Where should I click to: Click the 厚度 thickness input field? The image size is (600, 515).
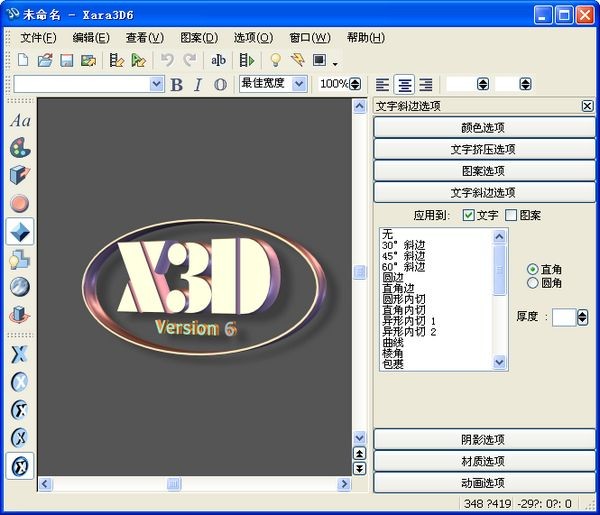point(564,317)
